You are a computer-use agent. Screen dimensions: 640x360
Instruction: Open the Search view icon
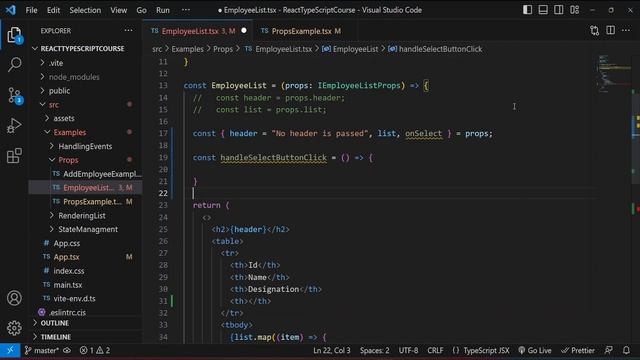pos(14,64)
